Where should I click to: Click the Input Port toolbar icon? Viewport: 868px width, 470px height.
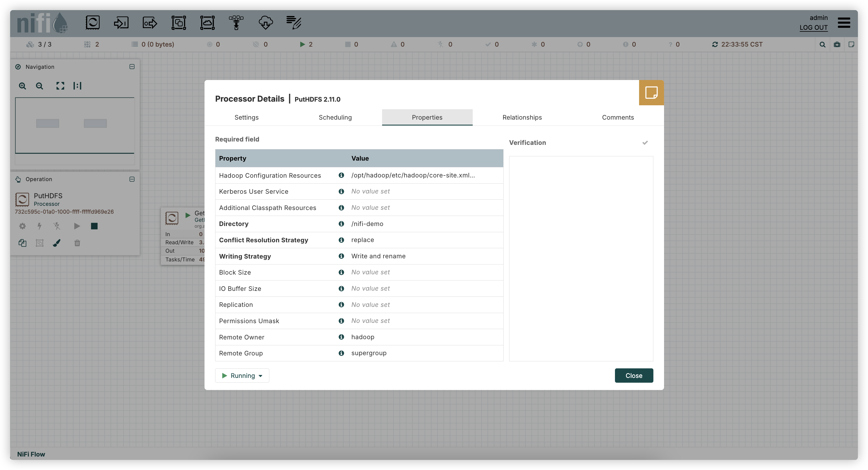pos(121,22)
